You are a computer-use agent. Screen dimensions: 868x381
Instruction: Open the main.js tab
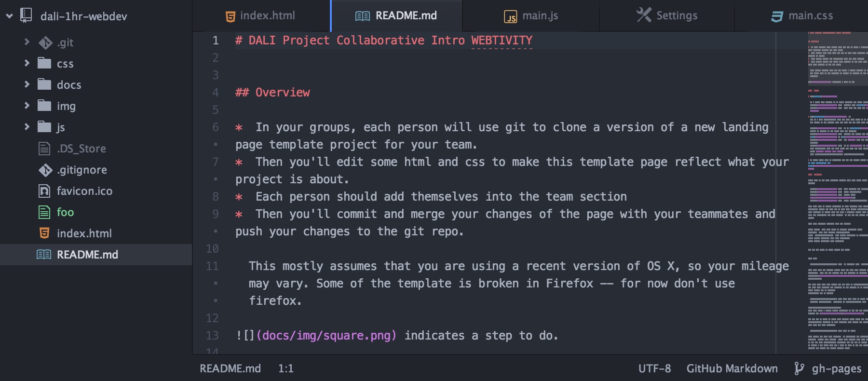coord(531,16)
